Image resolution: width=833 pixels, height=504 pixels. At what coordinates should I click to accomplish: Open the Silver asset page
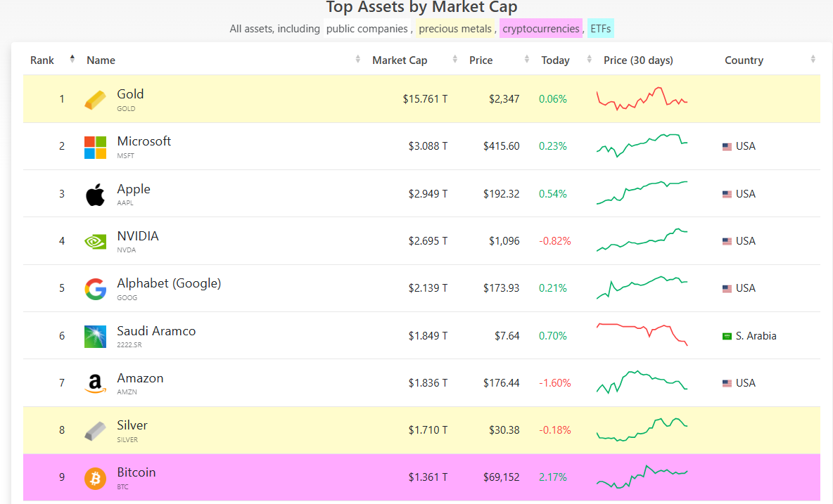(x=132, y=425)
